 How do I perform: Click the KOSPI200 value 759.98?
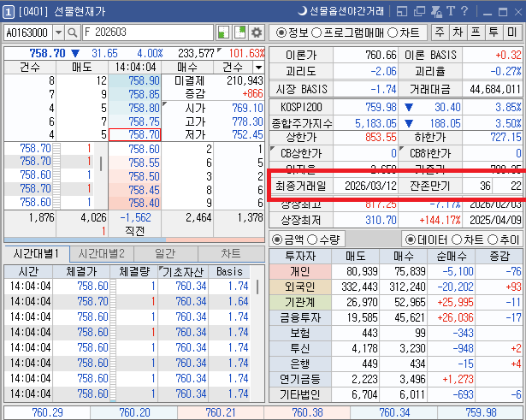[x=381, y=107]
